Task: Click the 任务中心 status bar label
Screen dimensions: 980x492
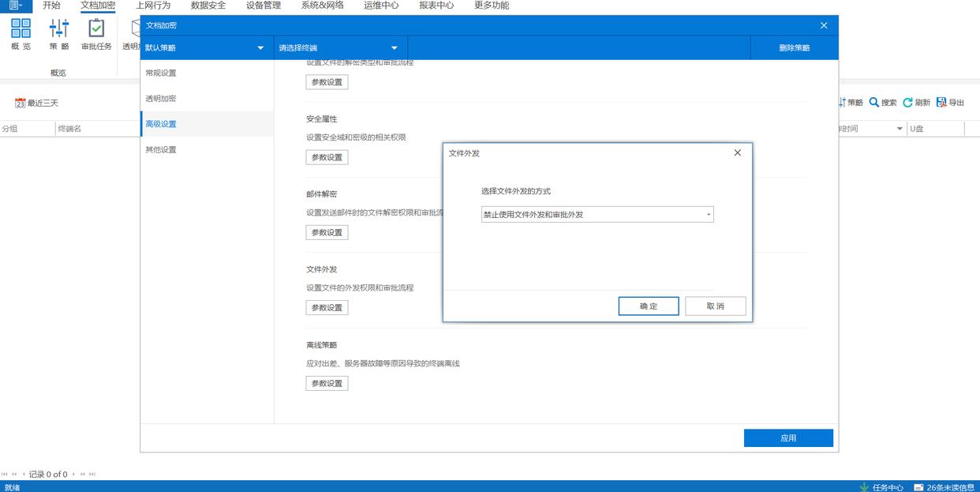Action: (888, 487)
